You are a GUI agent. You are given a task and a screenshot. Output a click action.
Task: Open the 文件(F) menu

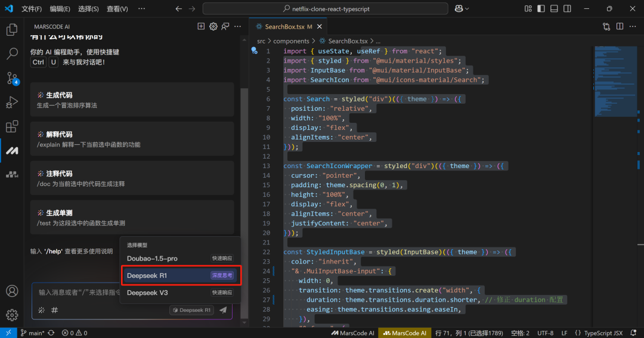pyautogui.click(x=32, y=9)
